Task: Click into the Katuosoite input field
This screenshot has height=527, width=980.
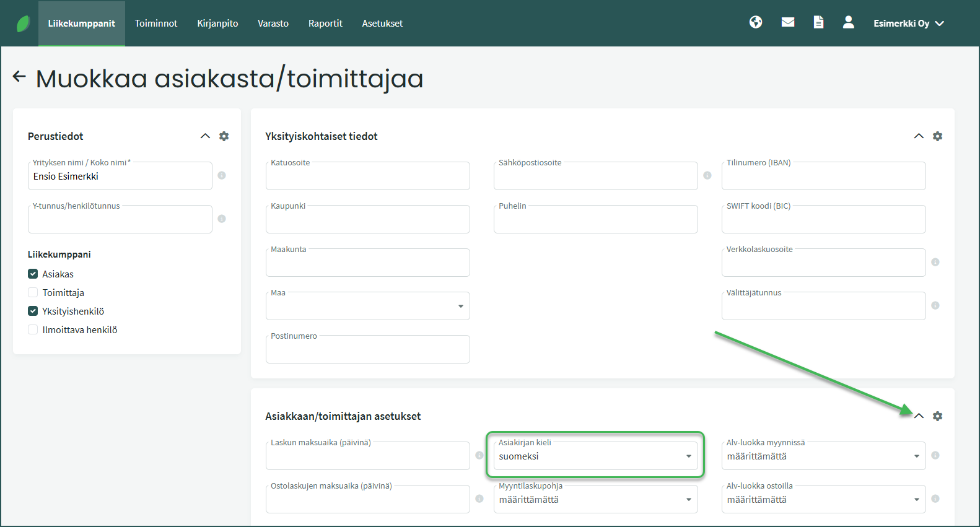Action: 367,177
